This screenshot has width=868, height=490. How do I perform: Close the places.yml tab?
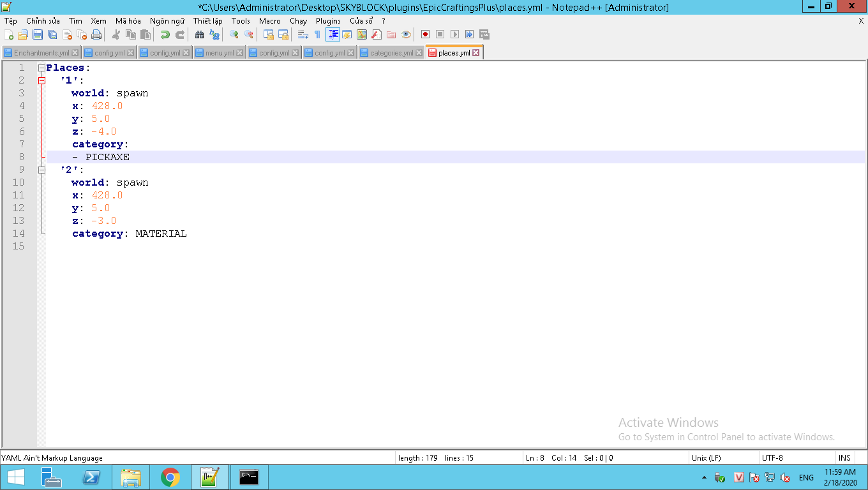point(476,53)
